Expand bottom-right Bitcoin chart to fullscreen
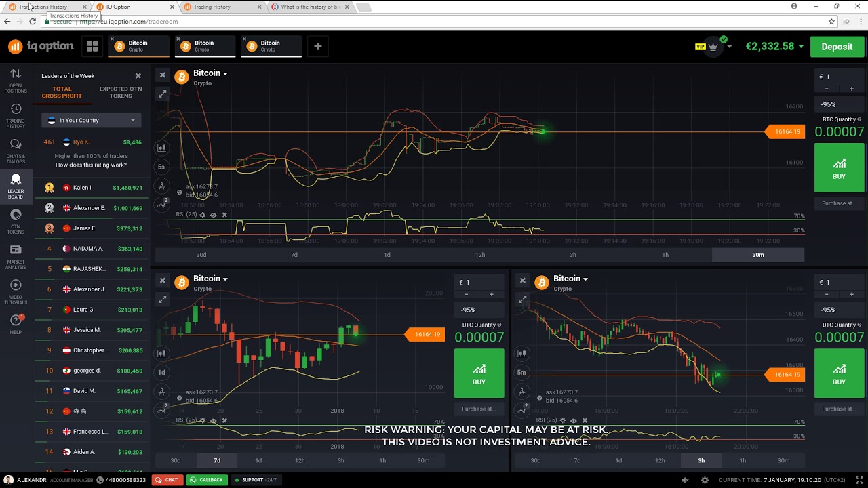868x488 pixels. click(522, 299)
